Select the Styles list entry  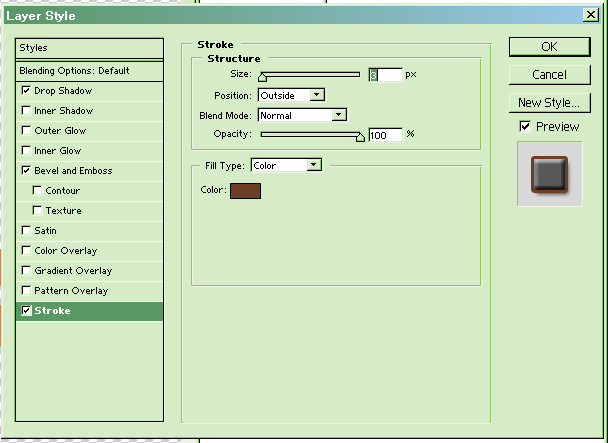tap(90, 48)
